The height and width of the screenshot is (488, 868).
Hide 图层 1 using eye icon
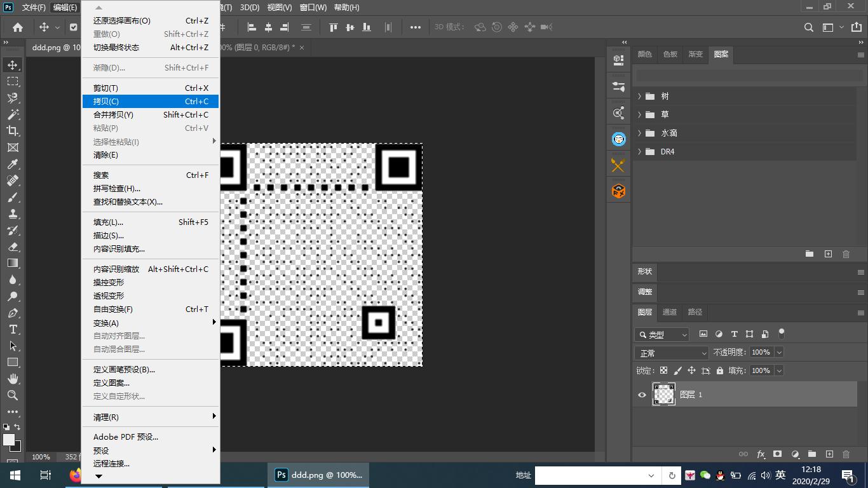(642, 395)
